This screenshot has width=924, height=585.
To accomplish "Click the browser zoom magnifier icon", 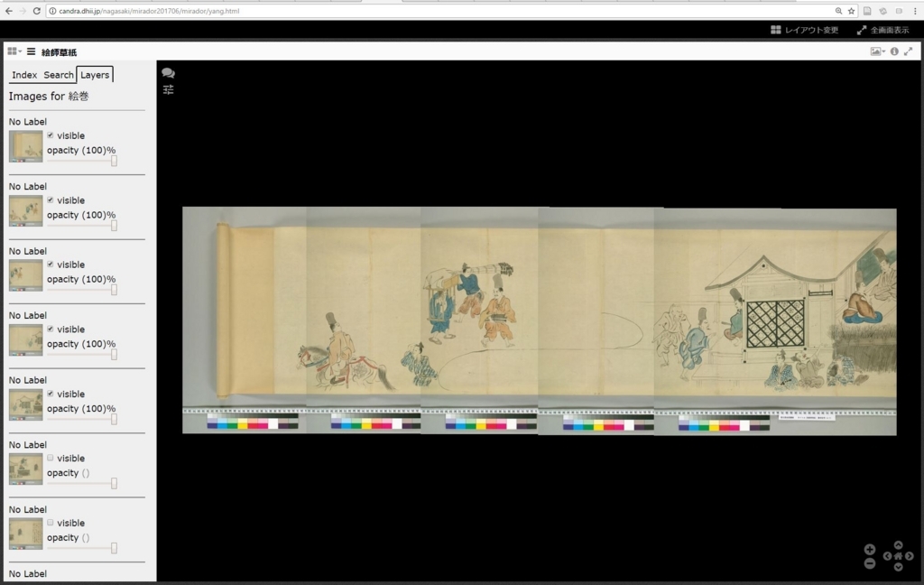I will tap(838, 11).
